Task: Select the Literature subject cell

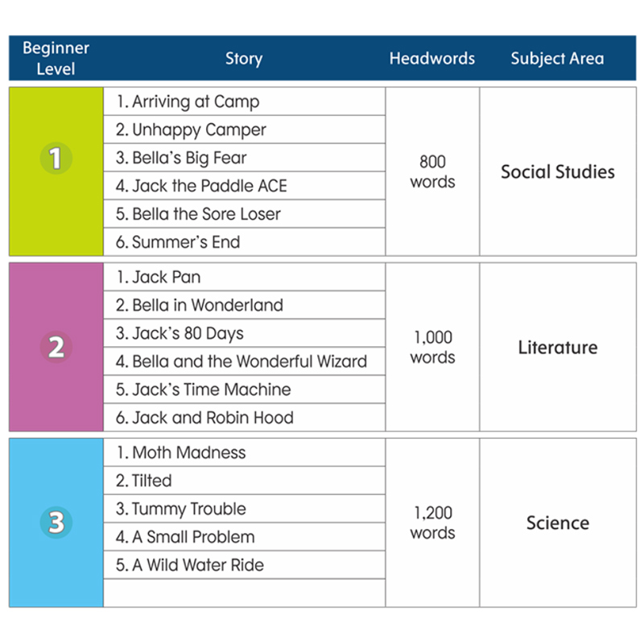Action: [x=557, y=348]
